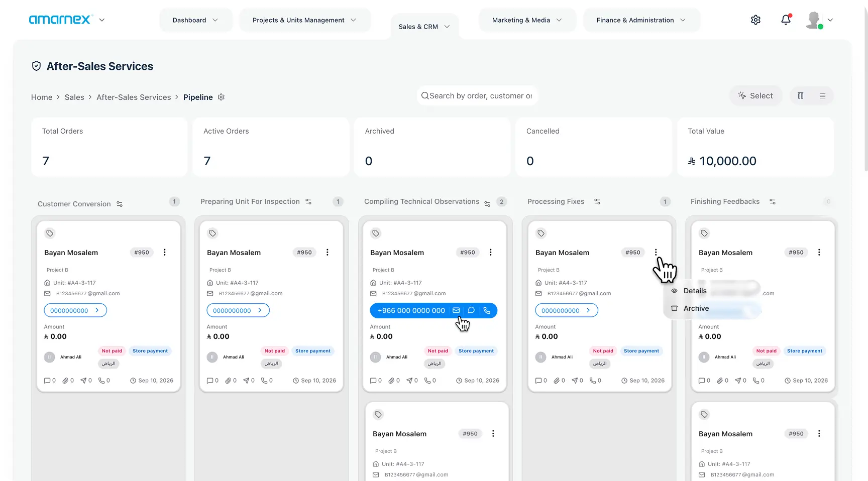This screenshot has width=868, height=481.
Task: Click the pipeline settings gear beside the Pipeline breadcrumb
Action: [x=221, y=97]
